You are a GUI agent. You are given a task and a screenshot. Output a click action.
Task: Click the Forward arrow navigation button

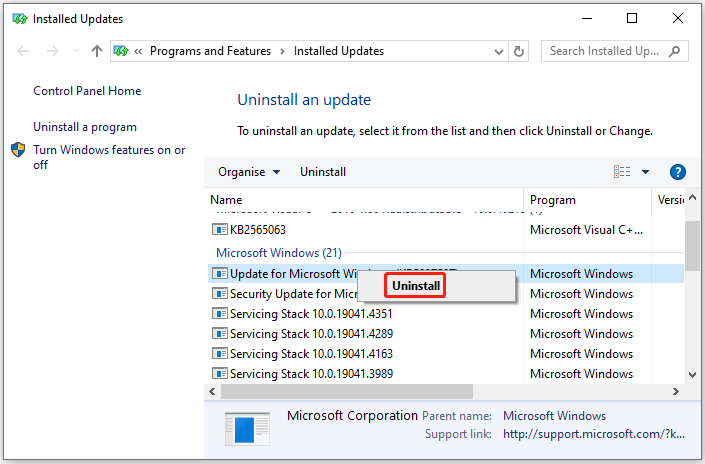(53, 51)
